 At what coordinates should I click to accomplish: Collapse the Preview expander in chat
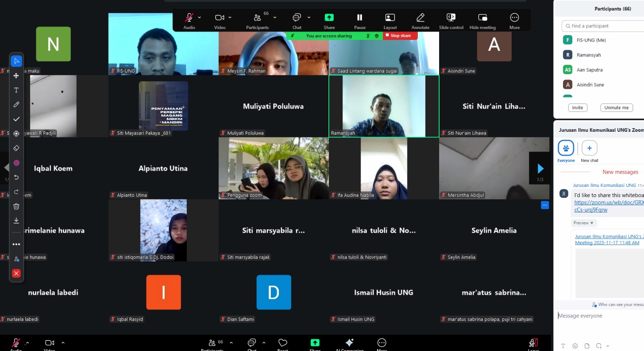[x=583, y=223]
